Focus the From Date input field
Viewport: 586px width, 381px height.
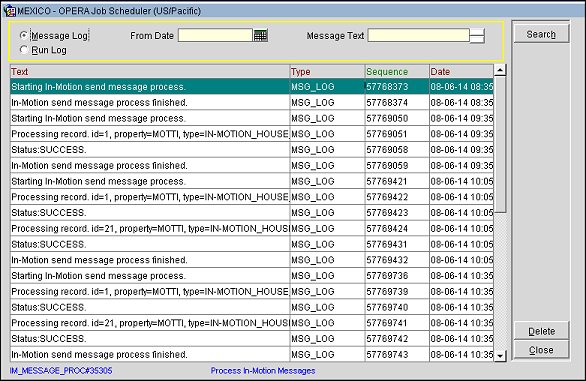[215, 36]
